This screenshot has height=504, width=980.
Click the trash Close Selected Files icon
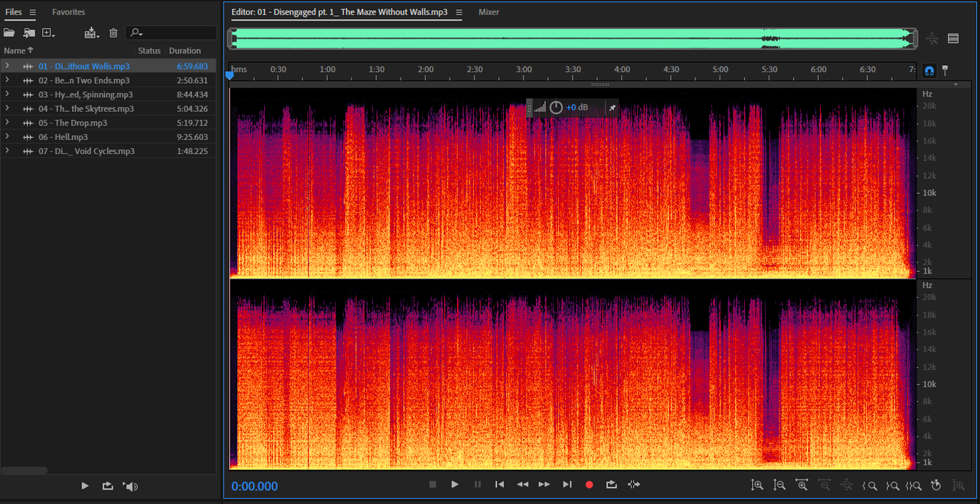(x=113, y=33)
